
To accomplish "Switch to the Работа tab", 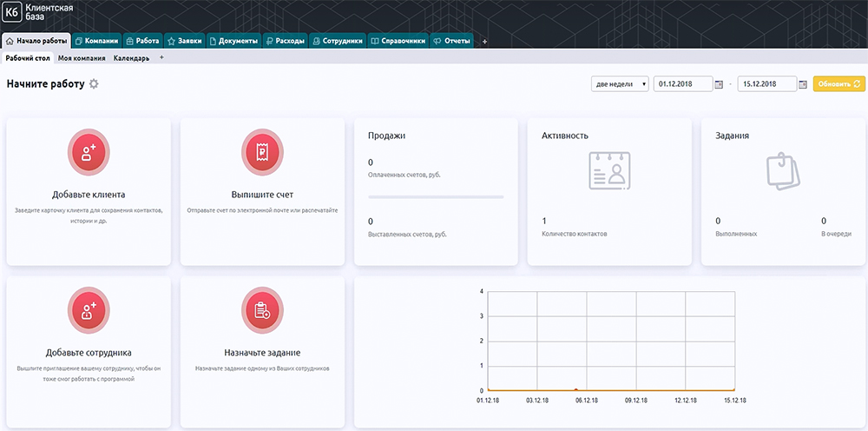I will point(142,41).
